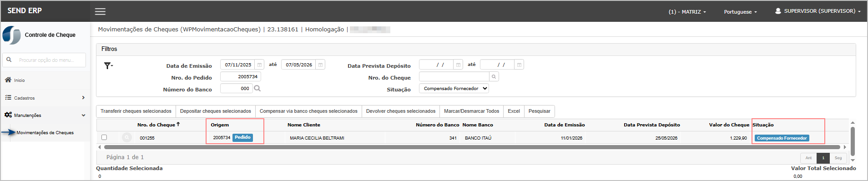Click the Situação column header
The height and width of the screenshot is (181, 868).
pos(763,125)
